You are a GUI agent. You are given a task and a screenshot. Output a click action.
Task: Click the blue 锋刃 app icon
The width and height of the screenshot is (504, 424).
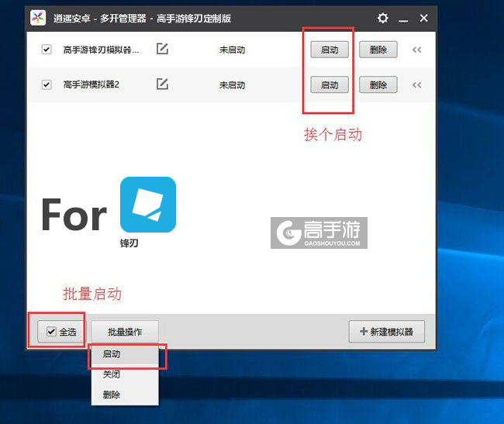(x=148, y=205)
